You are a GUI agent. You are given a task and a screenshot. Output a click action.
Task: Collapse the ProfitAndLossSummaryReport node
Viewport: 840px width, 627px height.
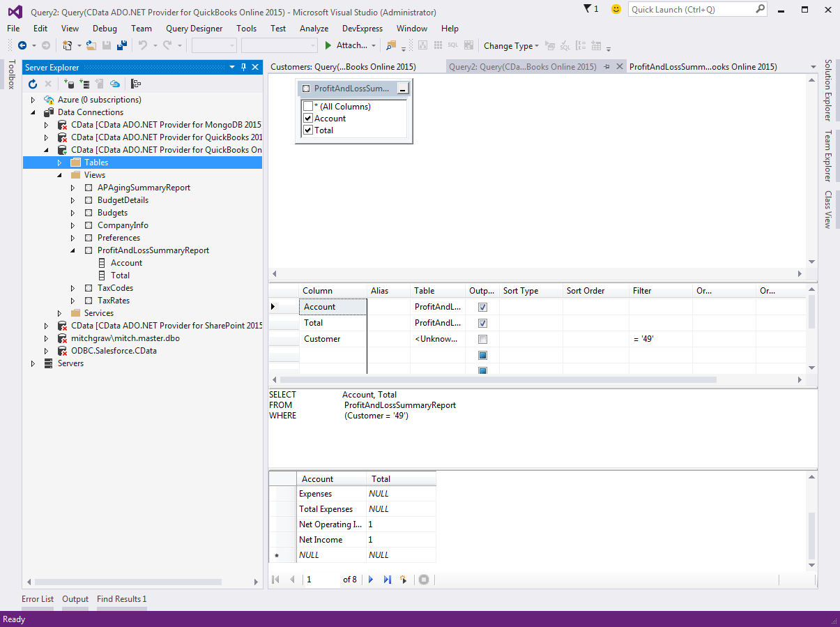(x=73, y=250)
